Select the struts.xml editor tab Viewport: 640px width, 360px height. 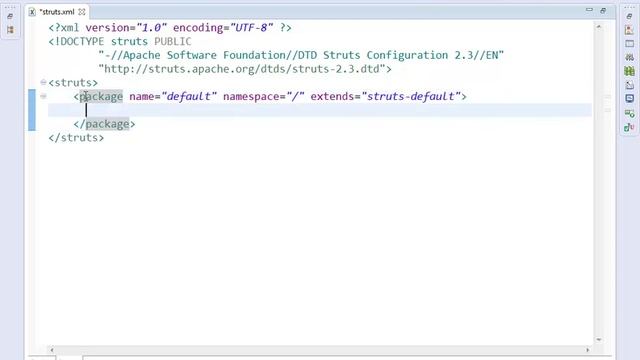[x=57, y=12]
